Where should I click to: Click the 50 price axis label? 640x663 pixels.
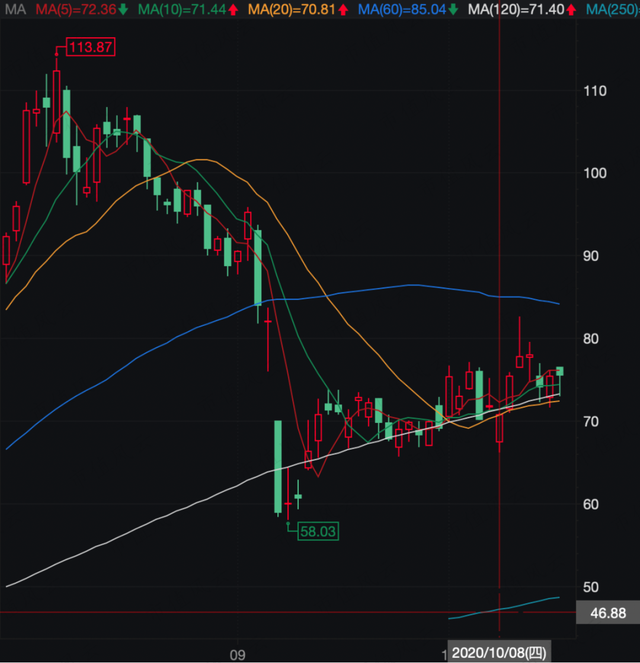pyautogui.click(x=591, y=587)
